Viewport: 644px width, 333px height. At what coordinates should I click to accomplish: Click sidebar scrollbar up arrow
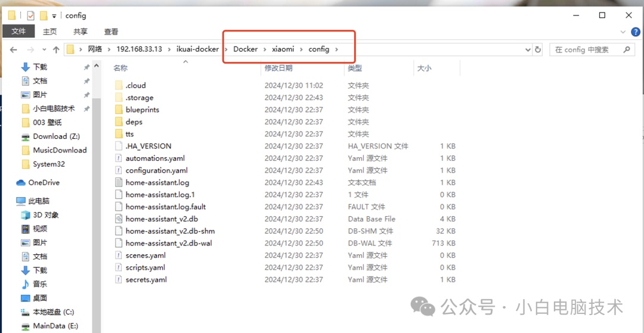pyautogui.click(x=97, y=65)
